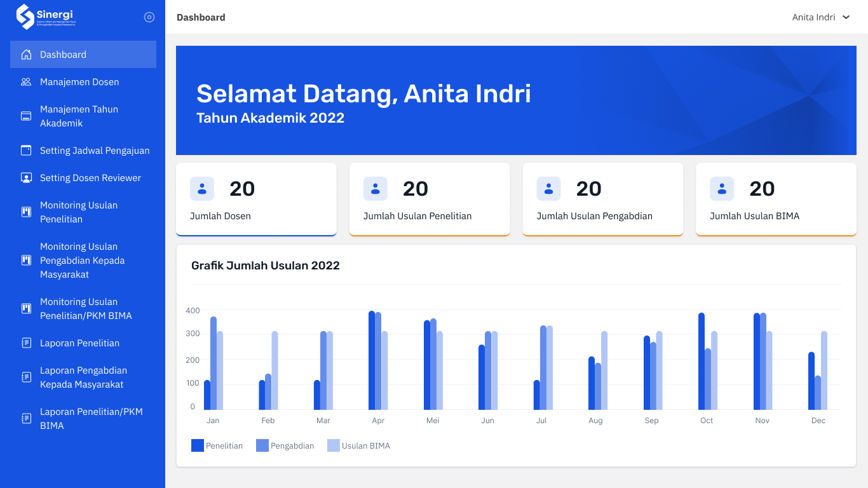Open the Dashboard menu item

(83, 55)
